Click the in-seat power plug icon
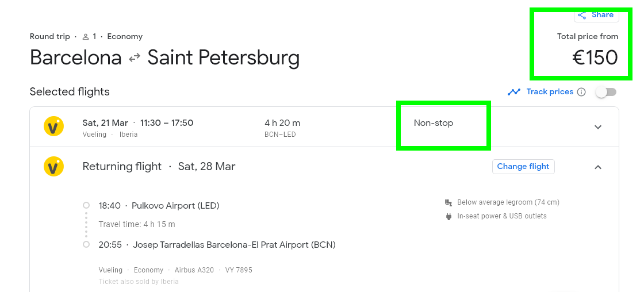The width and height of the screenshot is (644, 292). (448, 217)
